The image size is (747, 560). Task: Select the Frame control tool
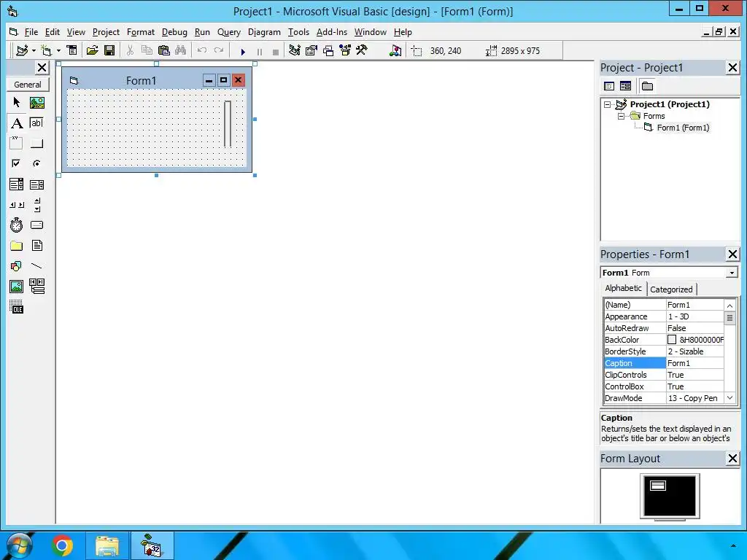(x=16, y=144)
